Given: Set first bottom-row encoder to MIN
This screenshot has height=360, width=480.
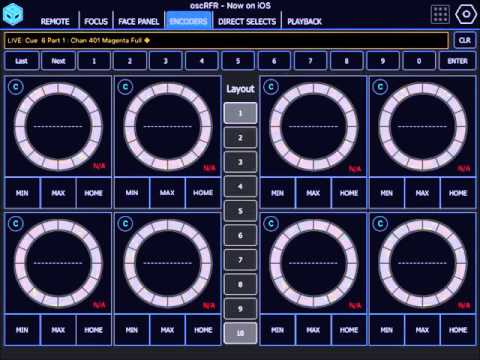Looking at the screenshot, I should pos(22,330).
